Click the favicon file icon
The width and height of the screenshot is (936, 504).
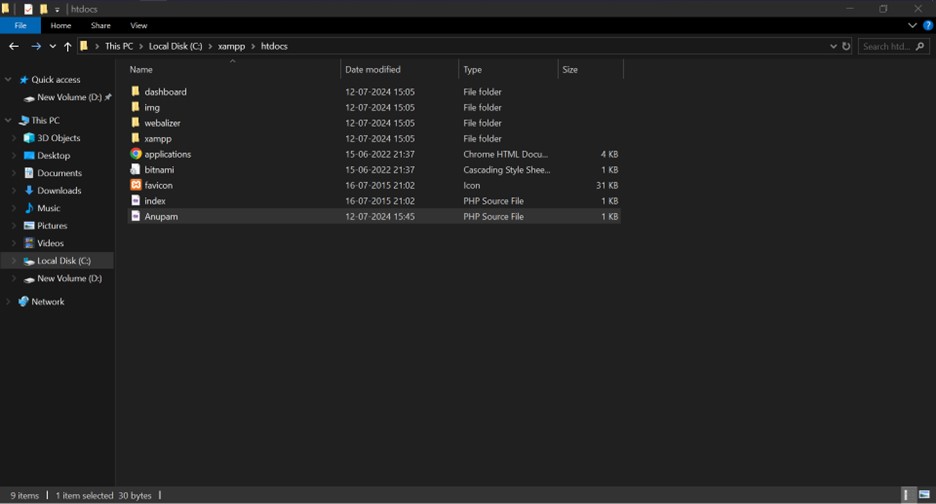click(x=136, y=185)
